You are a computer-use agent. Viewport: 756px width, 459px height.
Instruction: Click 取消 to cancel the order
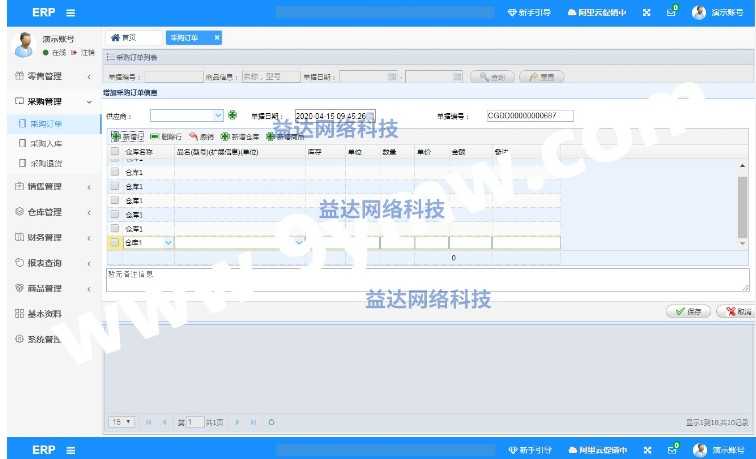(736, 311)
